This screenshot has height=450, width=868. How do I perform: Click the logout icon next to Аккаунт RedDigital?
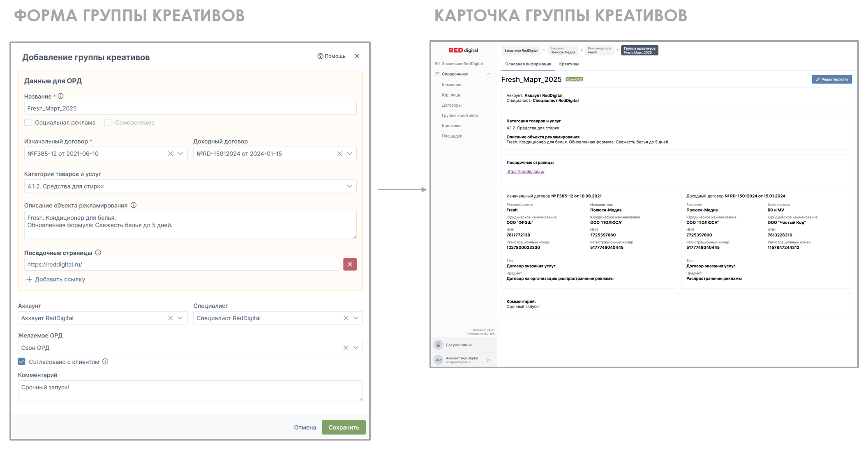point(489,360)
